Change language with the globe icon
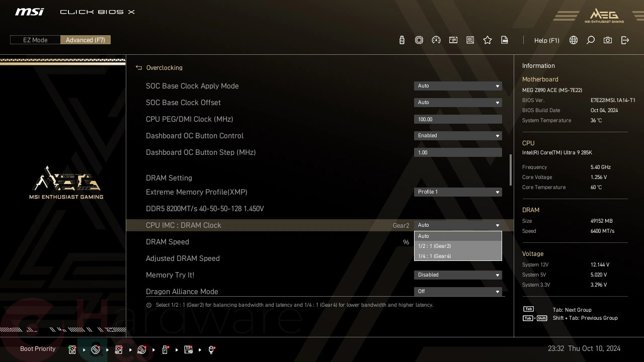This screenshot has height=362, width=644. pos(574,40)
